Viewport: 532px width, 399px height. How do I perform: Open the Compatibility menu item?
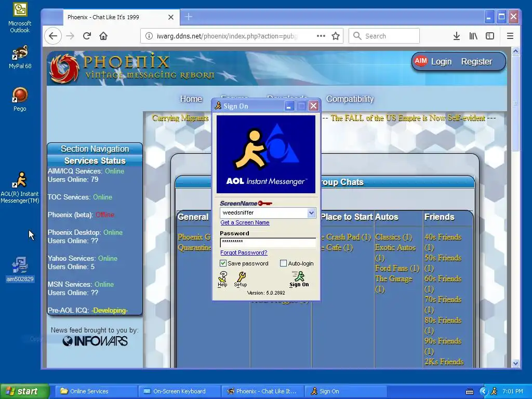pos(350,99)
